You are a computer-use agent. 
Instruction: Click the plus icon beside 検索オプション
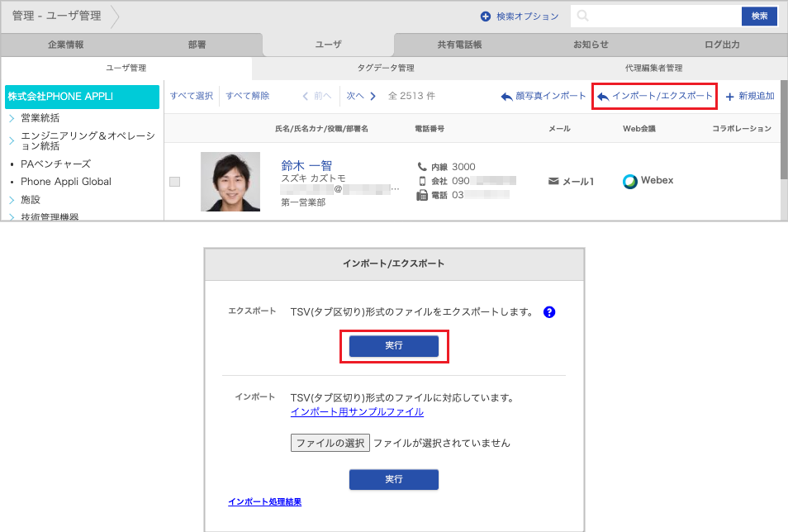(x=486, y=17)
